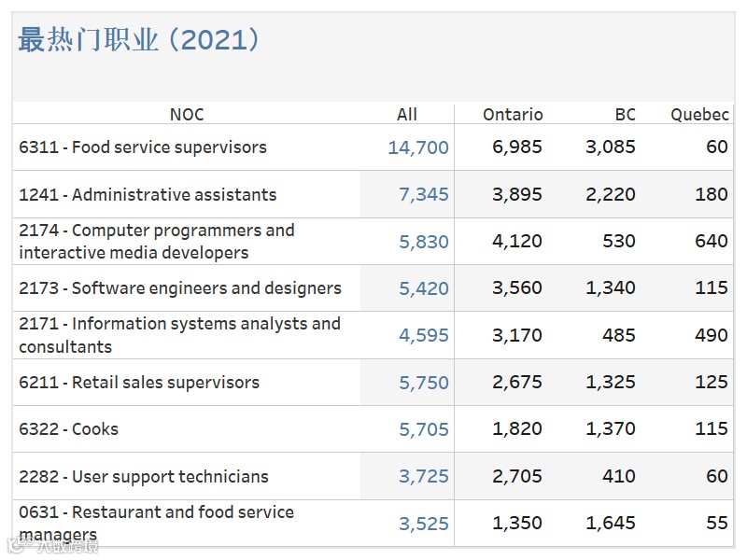Select 2171 - Information systems analysts label
The height and width of the screenshot is (560, 747).
[179, 335]
